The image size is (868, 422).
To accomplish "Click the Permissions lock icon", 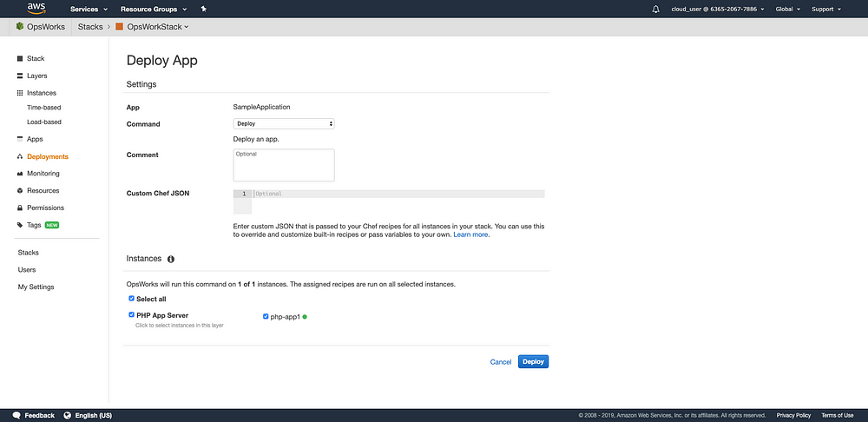I will point(20,208).
